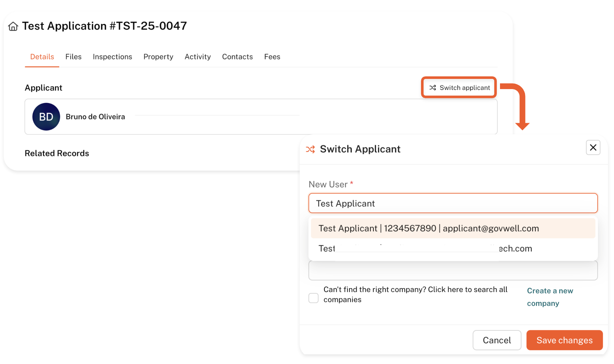Click the empty company dropdown field

tap(452, 271)
